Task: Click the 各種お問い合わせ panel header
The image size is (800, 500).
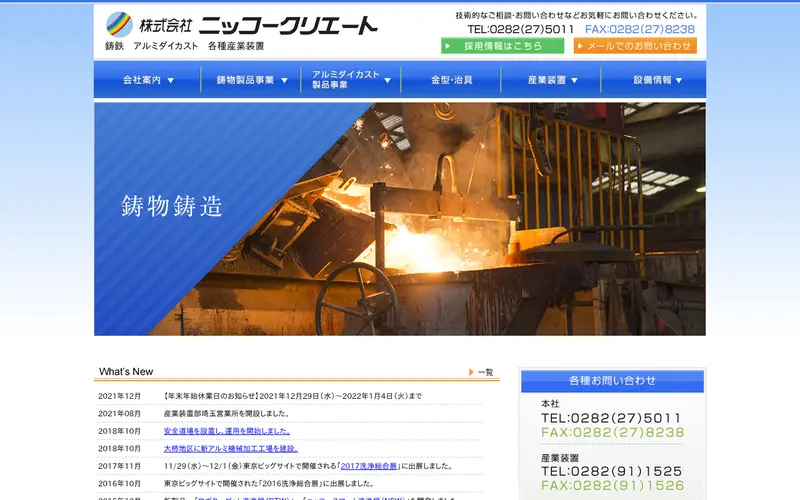Action: tap(612, 381)
